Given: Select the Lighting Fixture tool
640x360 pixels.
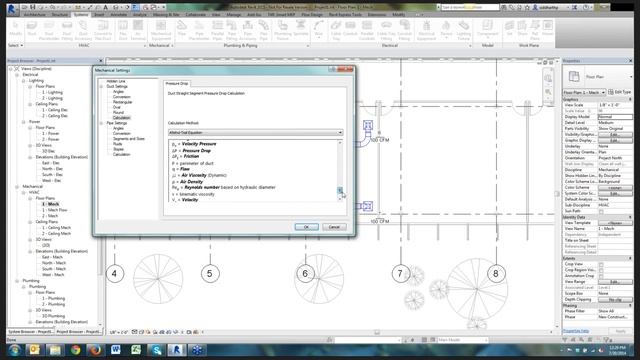Looking at the screenshot, I should coord(464,30).
